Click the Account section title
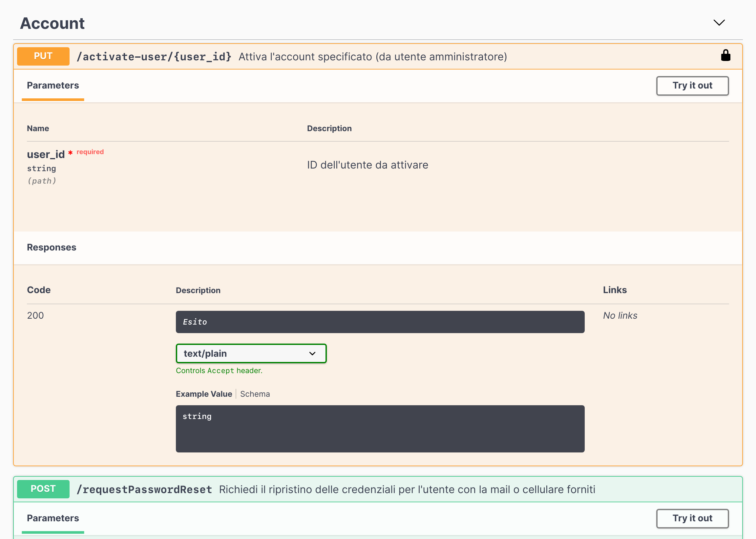Screen dimensions: 756x539 pos(52,23)
